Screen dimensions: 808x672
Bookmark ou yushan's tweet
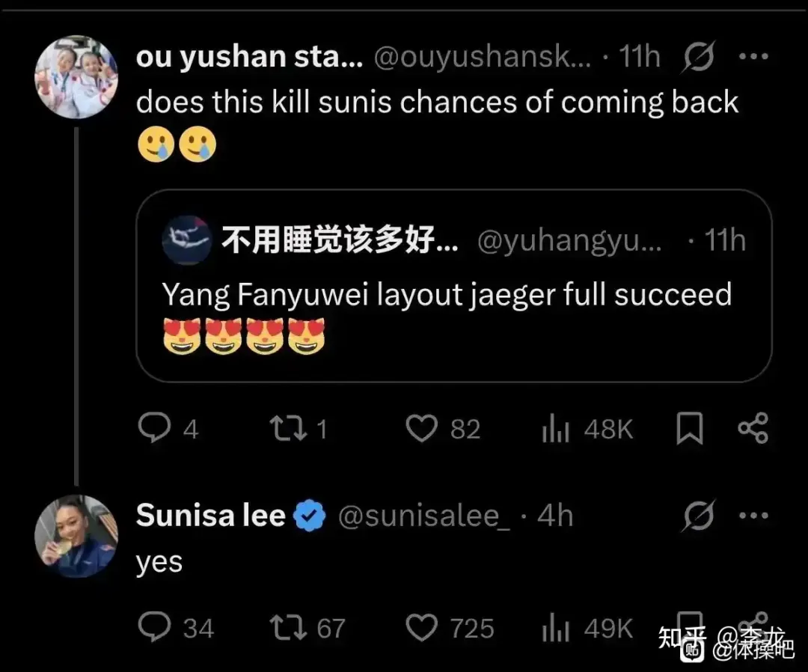pos(689,430)
